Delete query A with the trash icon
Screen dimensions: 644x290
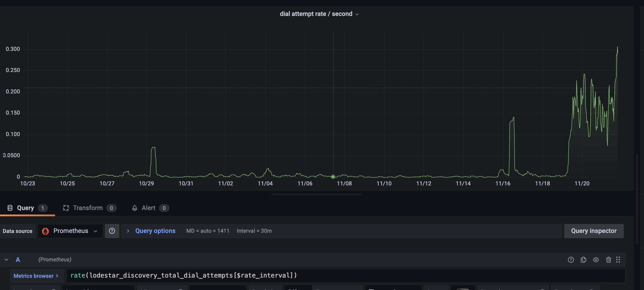pyautogui.click(x=609, y=260)
